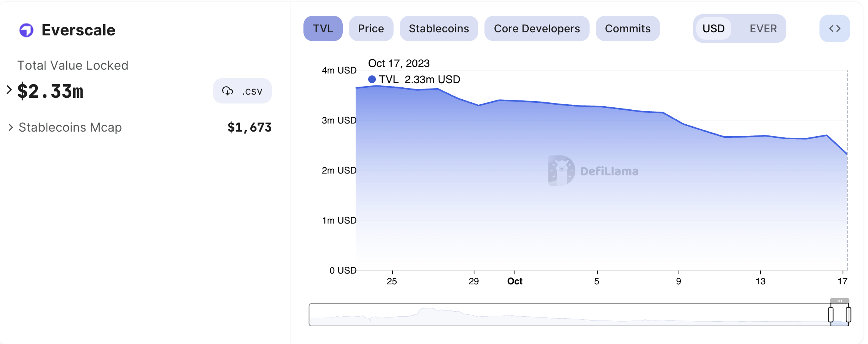Expand the Total Value Locked breakdown
Image resolution: width=868 pixels, height=344 pixels.
(x=9, y=90)
